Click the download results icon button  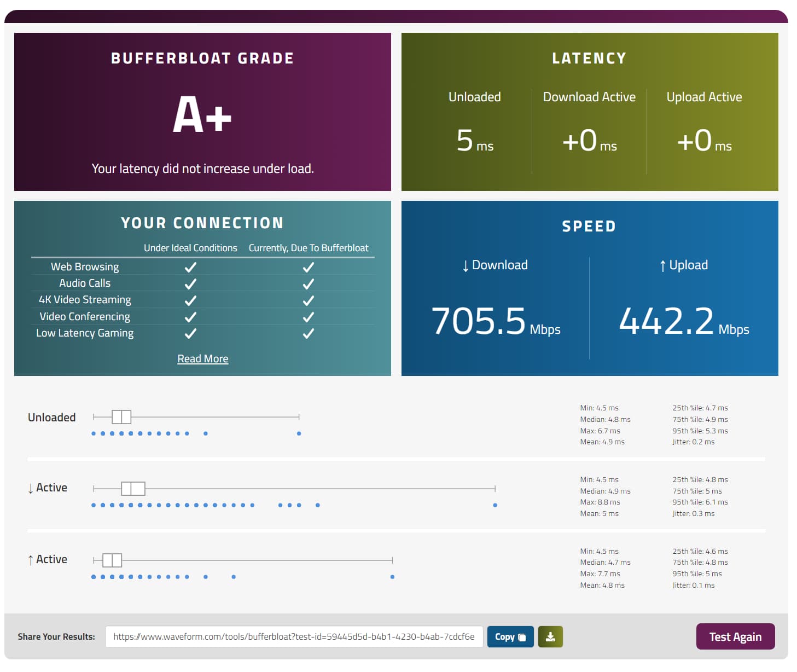coord(550,636)
